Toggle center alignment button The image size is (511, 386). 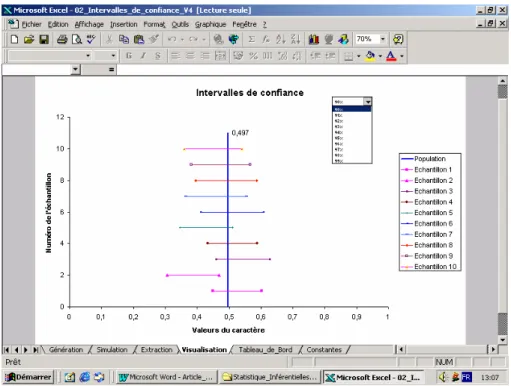pos(190,56)
